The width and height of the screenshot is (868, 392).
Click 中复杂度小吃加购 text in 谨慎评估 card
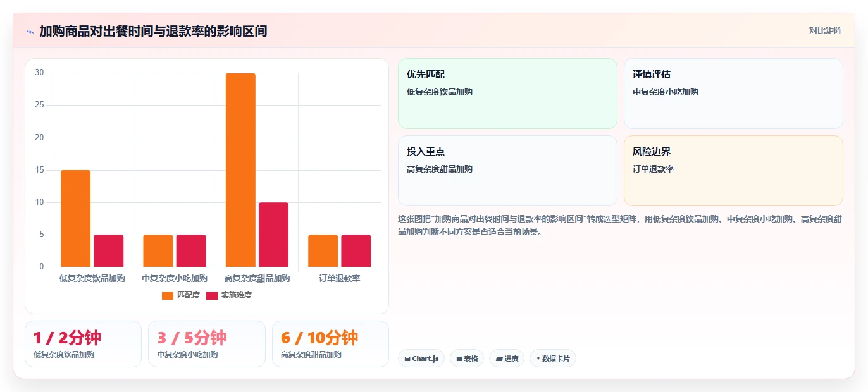[x=666, y=92]
